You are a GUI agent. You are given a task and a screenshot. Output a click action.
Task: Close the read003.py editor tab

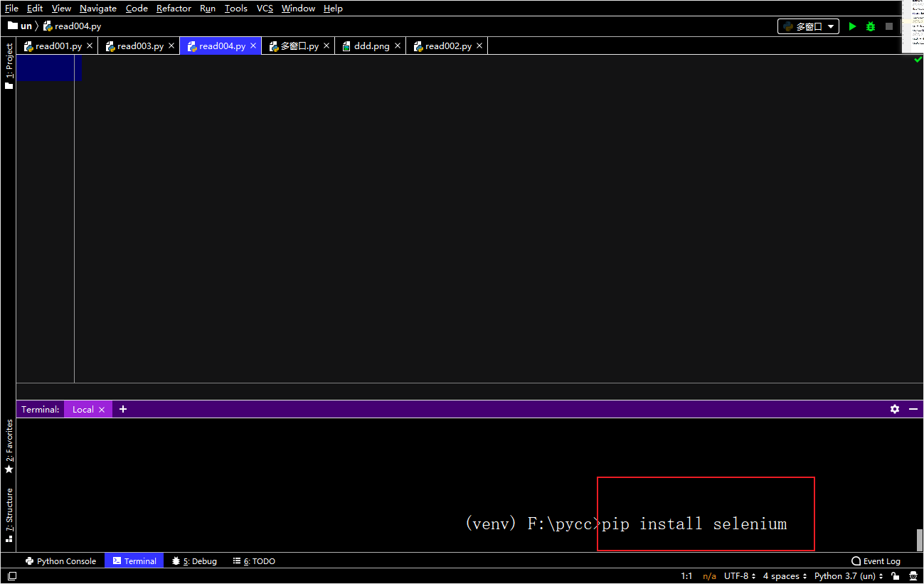(171, 46)
